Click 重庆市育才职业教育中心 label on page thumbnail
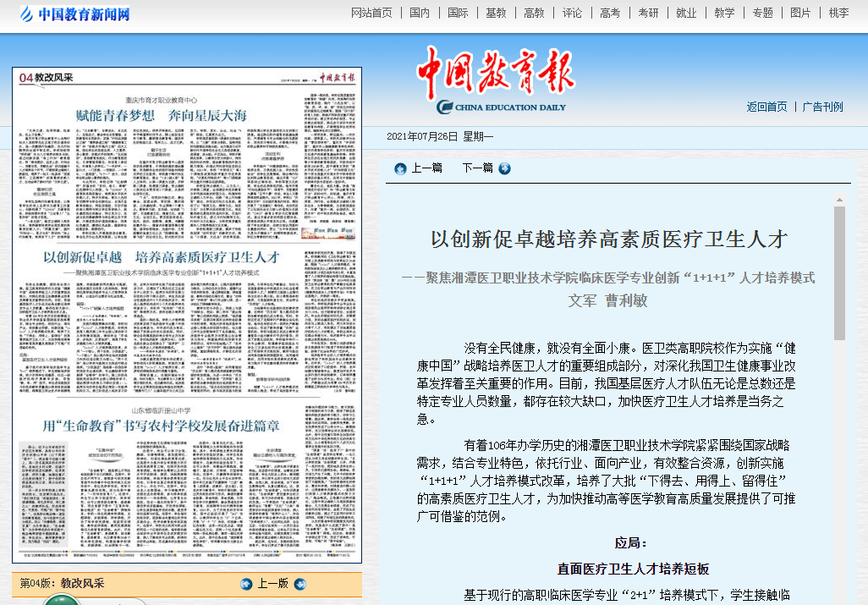 coord(161,100)
